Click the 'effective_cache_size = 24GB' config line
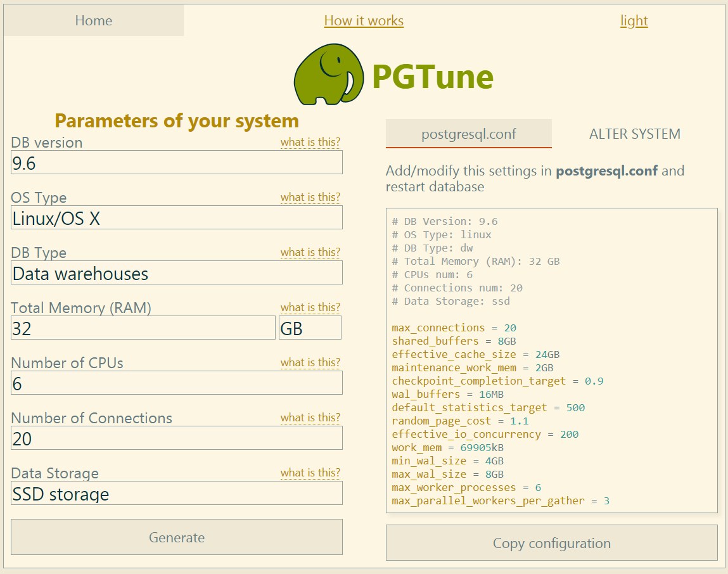The image size is (728, 574). [x=476, y=354]
